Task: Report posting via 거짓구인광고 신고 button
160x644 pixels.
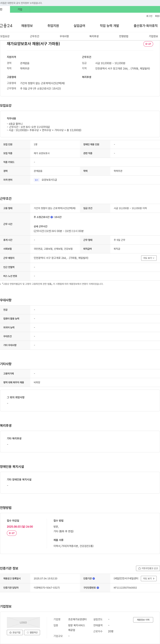Action: 148,568
